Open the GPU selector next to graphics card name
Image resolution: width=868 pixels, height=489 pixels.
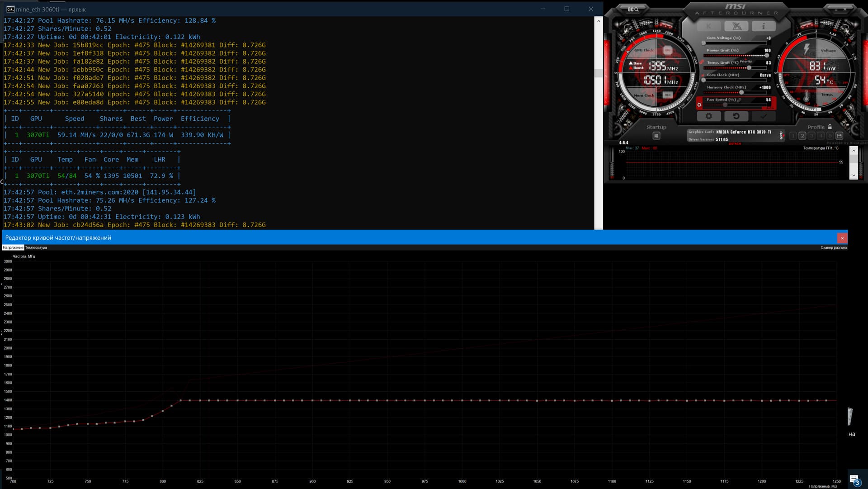pos(781,135)
